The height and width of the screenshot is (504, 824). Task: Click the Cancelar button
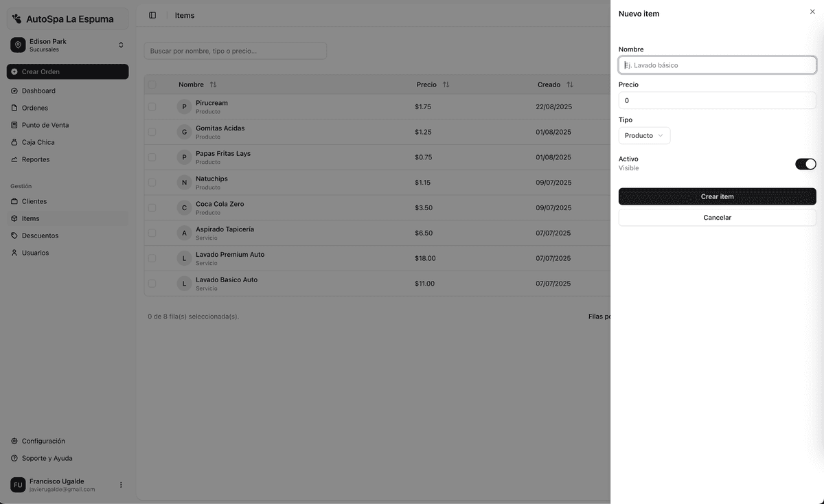pos(717,218)
